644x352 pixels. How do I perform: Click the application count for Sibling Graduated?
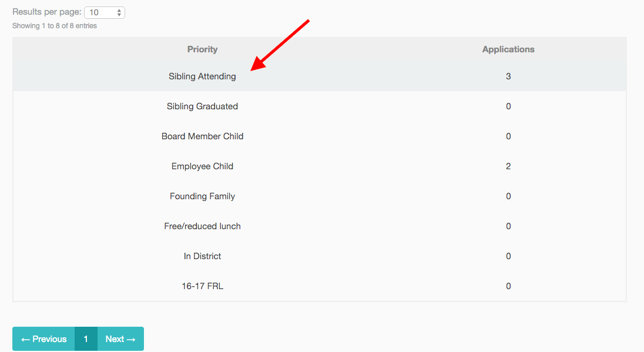point(508,106)
